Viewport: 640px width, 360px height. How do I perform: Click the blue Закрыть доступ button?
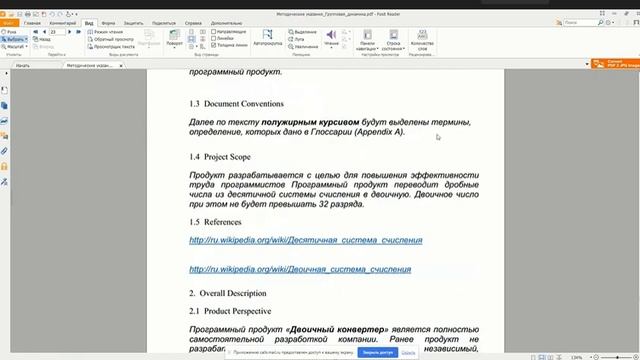click(x=378, y=352)
